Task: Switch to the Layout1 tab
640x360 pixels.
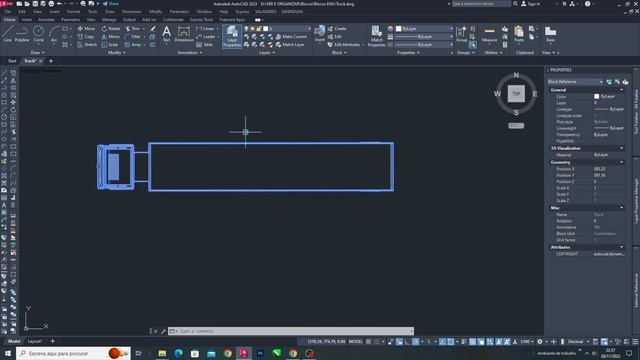Action: [x=35, y=341]
